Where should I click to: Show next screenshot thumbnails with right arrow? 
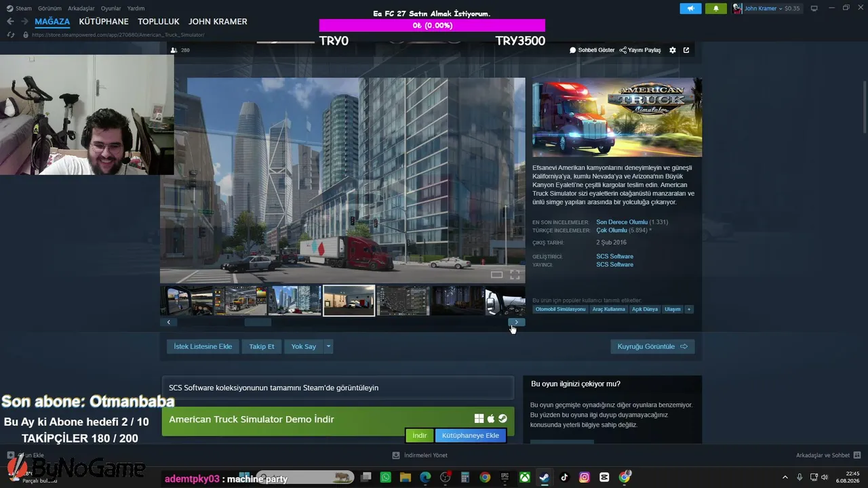(x=517, y=323)
